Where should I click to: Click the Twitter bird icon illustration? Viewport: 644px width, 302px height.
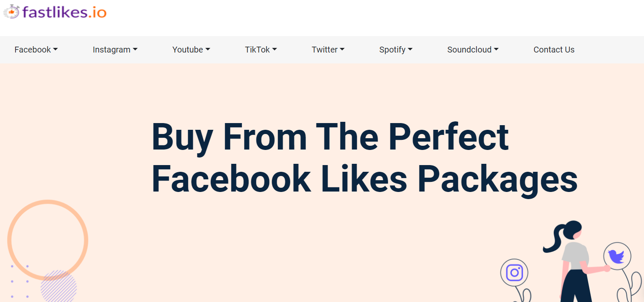pos(617,256)
